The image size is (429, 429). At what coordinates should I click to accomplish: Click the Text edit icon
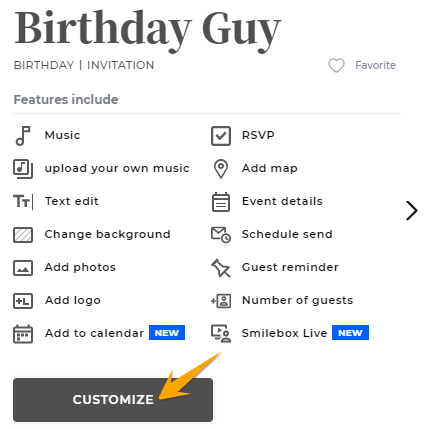tap(23, 202)
